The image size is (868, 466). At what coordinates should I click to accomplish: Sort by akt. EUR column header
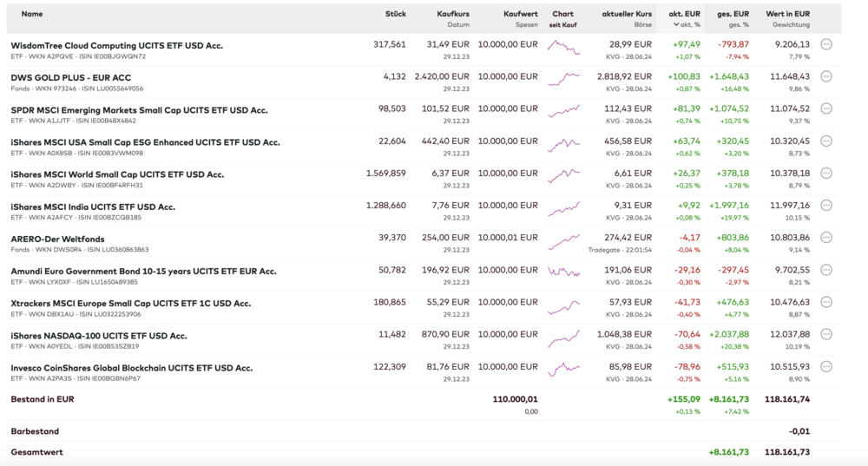(x=684, y=14)
